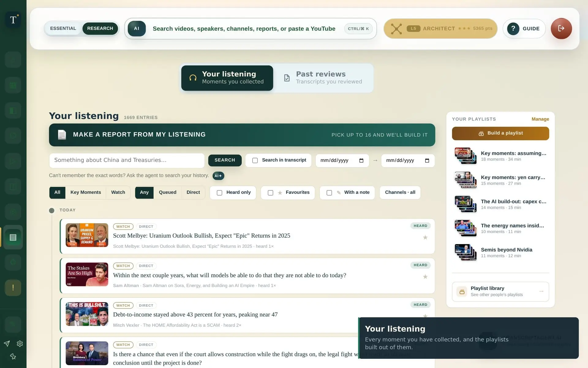Tick the Favourites filter checkbox
This screenshot has height=368, width=588.
pos(270,193)
